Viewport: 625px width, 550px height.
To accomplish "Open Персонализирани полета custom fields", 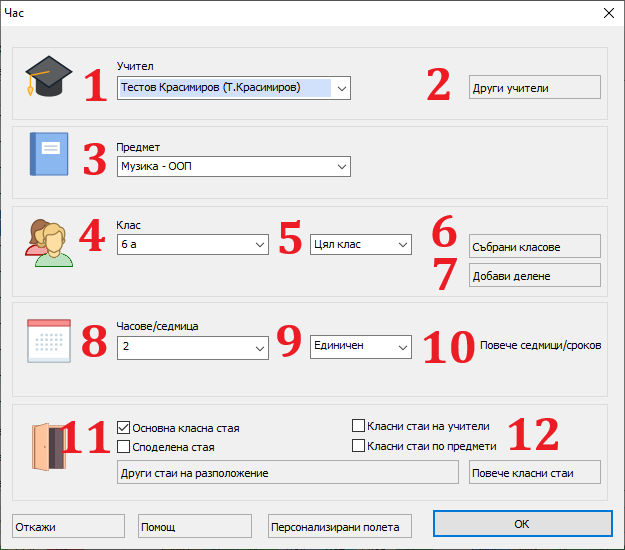I will (339, 527).
